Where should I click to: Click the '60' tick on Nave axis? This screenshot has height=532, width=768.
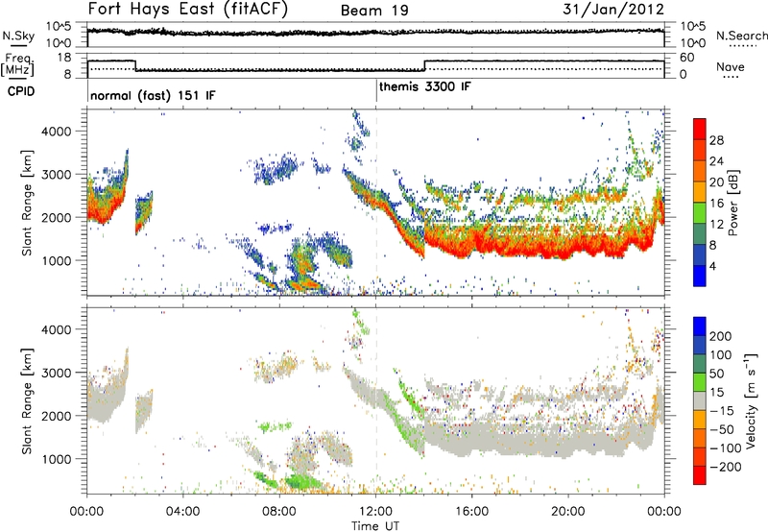pos(687,58)
